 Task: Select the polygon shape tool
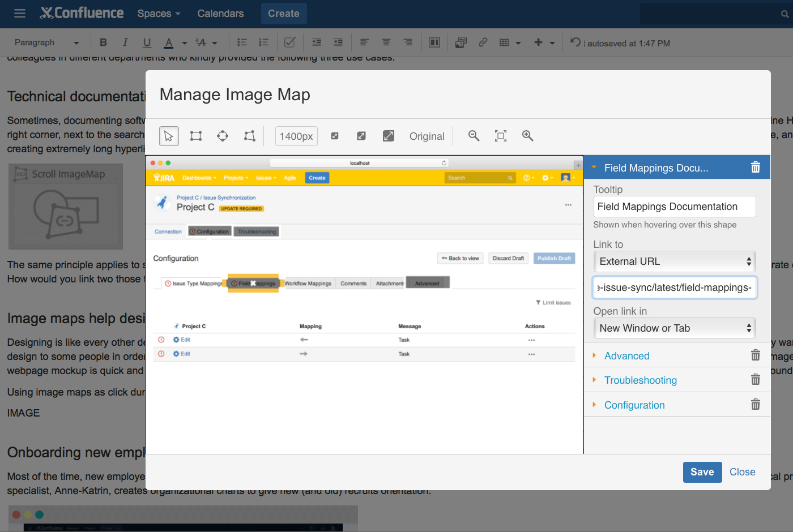point(249,136)
